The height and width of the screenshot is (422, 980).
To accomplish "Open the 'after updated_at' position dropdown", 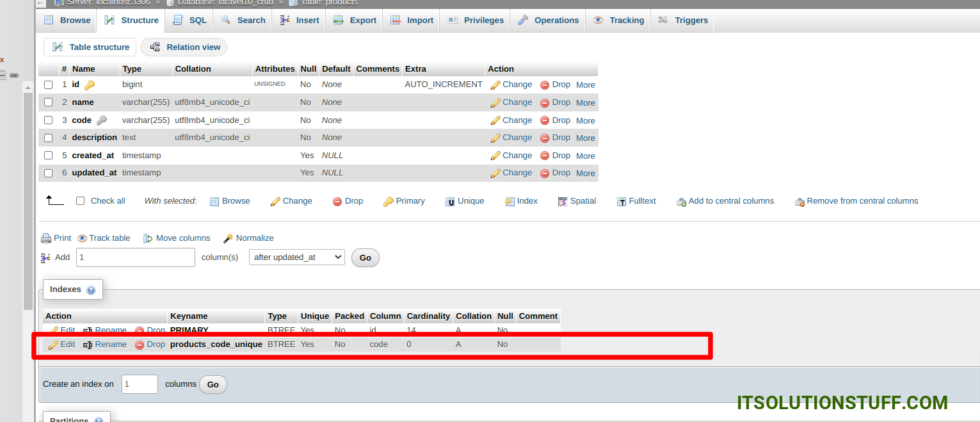I will 296,257.
